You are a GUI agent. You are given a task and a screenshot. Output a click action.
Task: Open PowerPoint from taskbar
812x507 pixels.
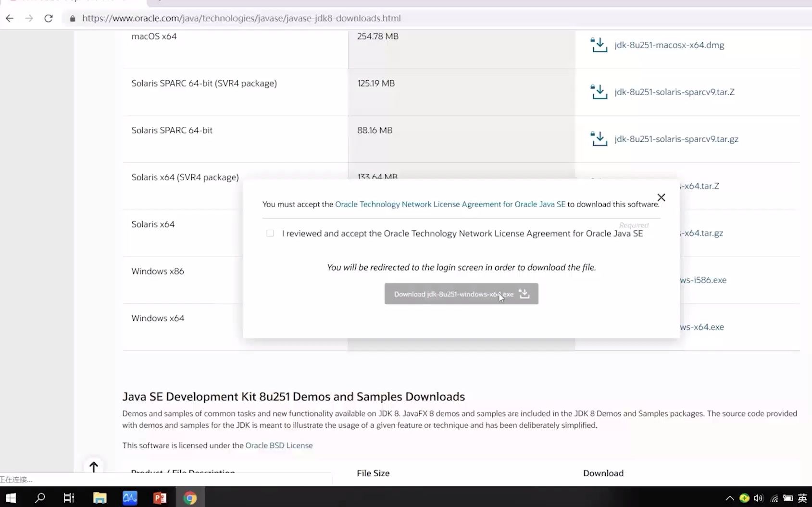pyautogui.click(x=160, y=498)
